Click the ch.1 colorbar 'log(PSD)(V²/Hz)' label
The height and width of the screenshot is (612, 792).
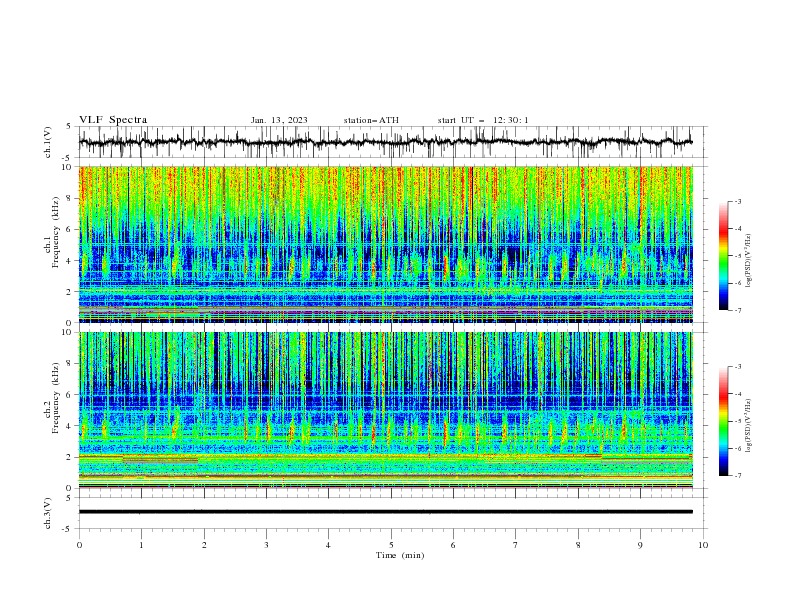coord(748,261)
